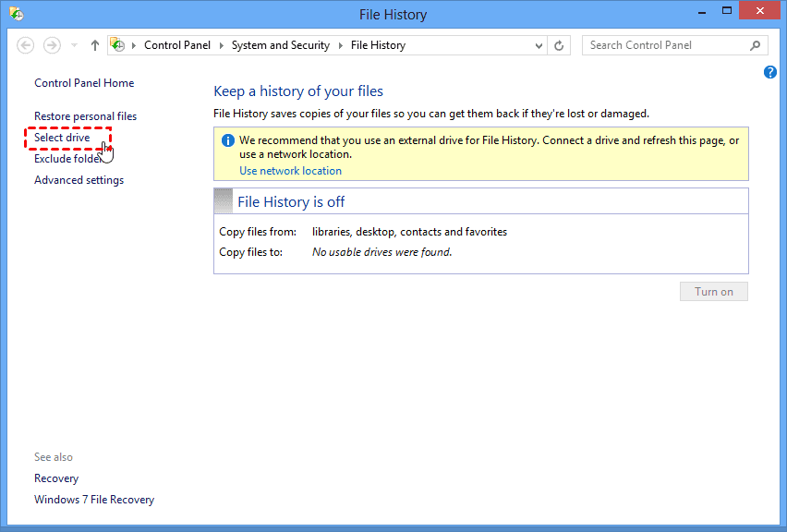Viewport: 787px width, 532px height.
Task: Open Use network location link
Action: pyautogui.click(x=290, y=171)
